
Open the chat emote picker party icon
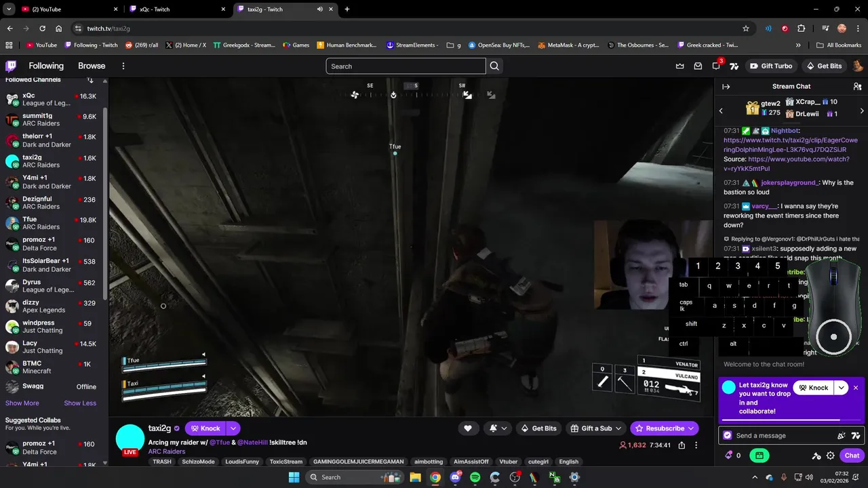click(842, 436)
